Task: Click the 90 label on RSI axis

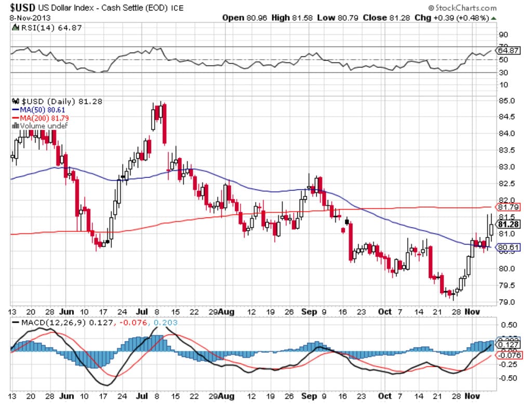Action: pyautogui.click(x=503, y=35)
